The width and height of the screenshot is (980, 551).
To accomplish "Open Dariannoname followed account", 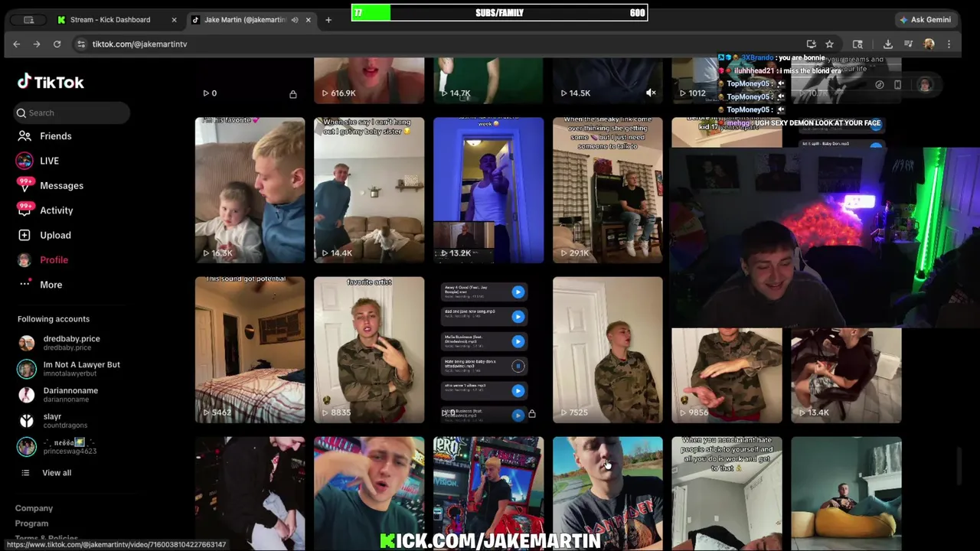I will 72,394.
